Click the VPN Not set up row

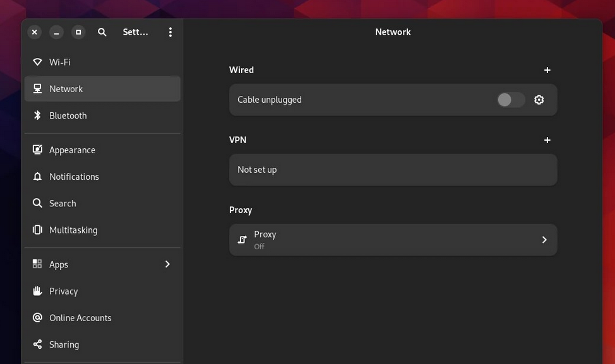(393, 170)
